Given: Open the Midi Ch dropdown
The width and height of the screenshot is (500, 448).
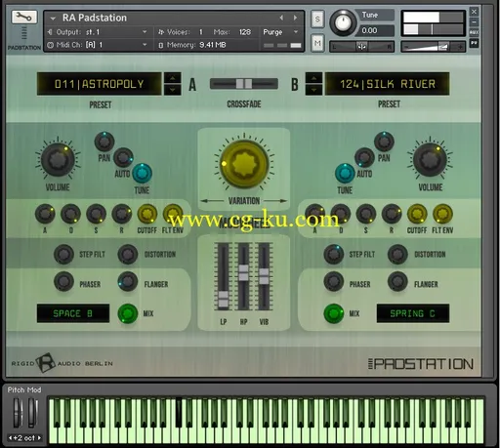Looking at the screenshot, I should pos(98,45).
